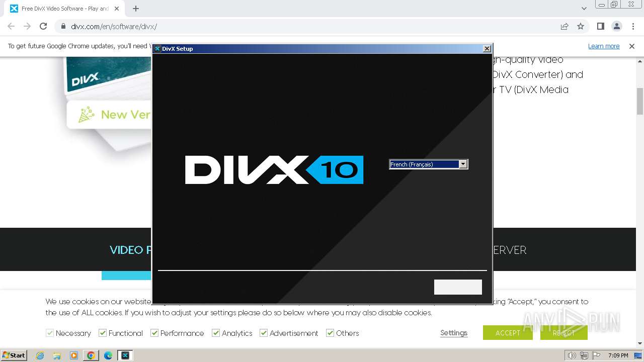Go back in Chrome
Screen dimensions: 644x362
11,26
